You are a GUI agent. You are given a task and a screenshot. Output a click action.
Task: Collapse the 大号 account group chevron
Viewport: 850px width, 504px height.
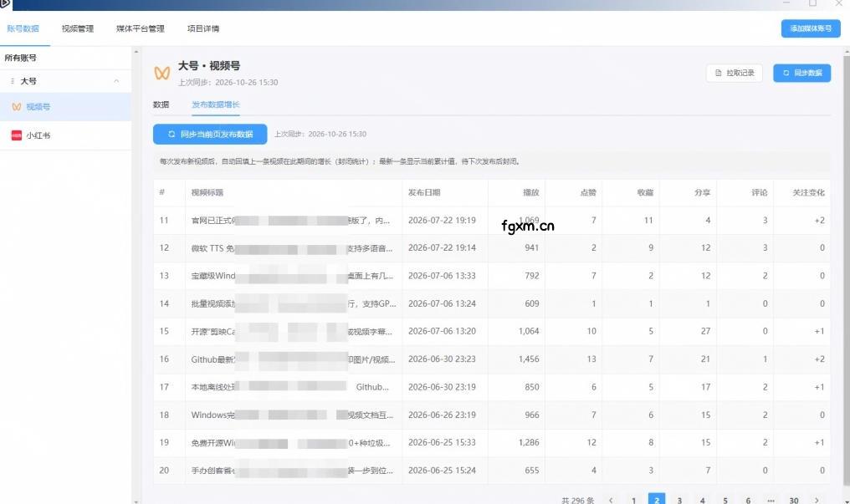(x=116, y=81)
